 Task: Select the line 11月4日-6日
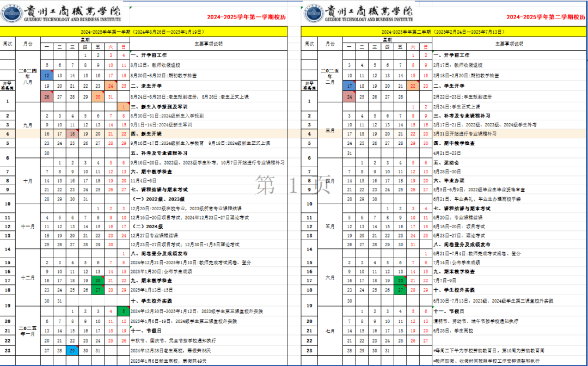(x=143, y=181)
